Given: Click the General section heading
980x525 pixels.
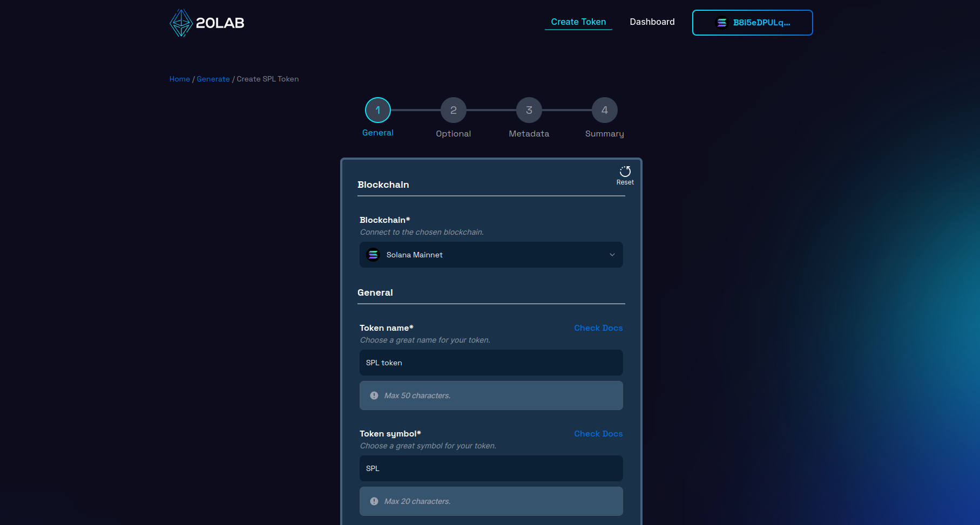Looking at the screenshot, I should point(375,292).
